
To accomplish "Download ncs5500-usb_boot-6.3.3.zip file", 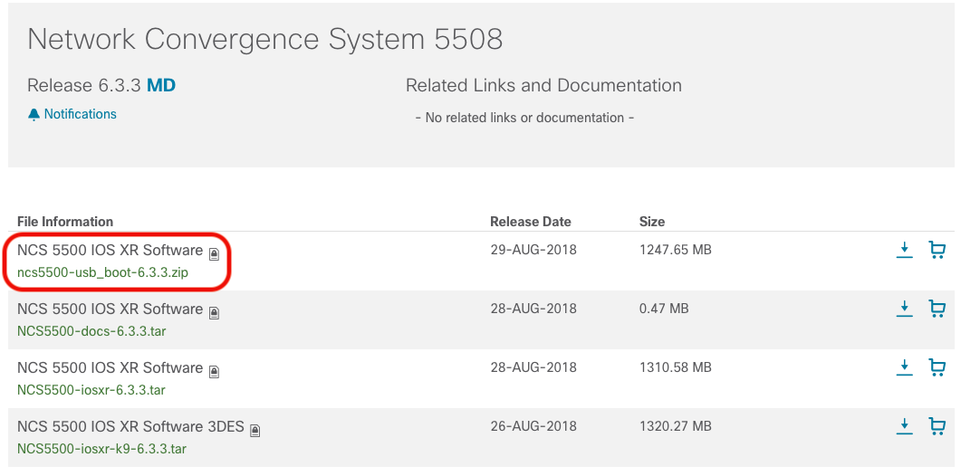I will (905, 250).
